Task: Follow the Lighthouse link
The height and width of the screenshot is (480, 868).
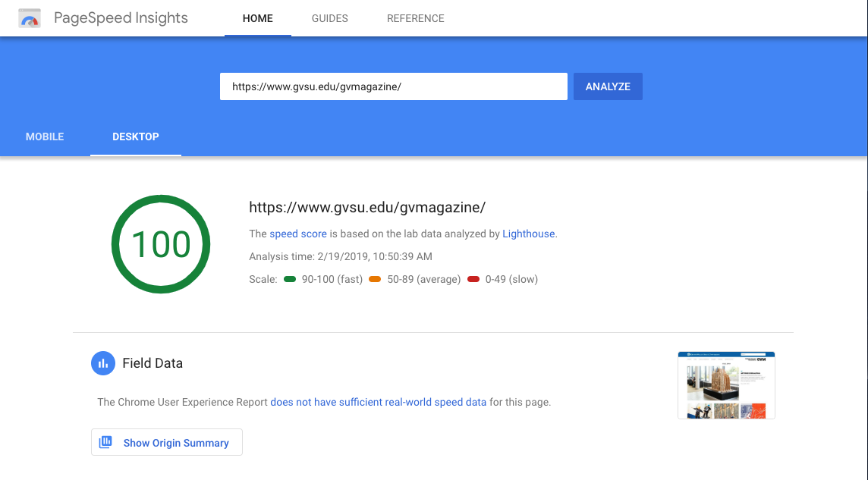Action: tap(528, 234)
